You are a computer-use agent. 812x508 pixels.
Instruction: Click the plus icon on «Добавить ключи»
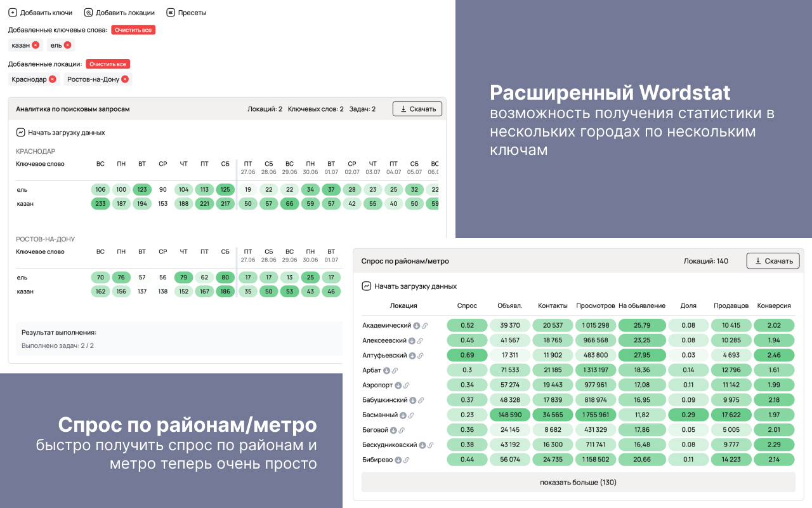(13, 12)
